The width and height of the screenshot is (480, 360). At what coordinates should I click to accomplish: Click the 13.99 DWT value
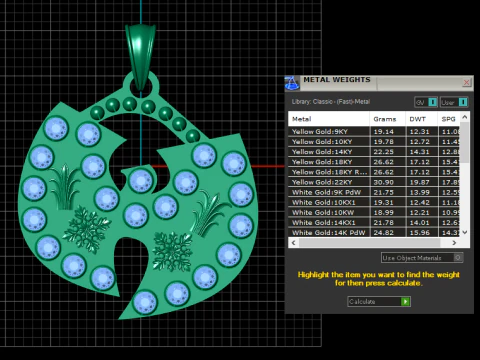click(419, 192)
